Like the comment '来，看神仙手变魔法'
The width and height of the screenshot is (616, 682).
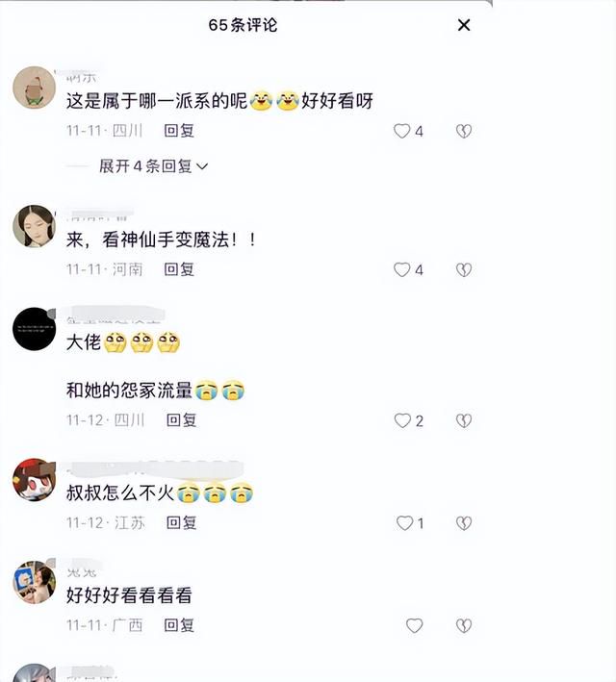click(401, 269)
